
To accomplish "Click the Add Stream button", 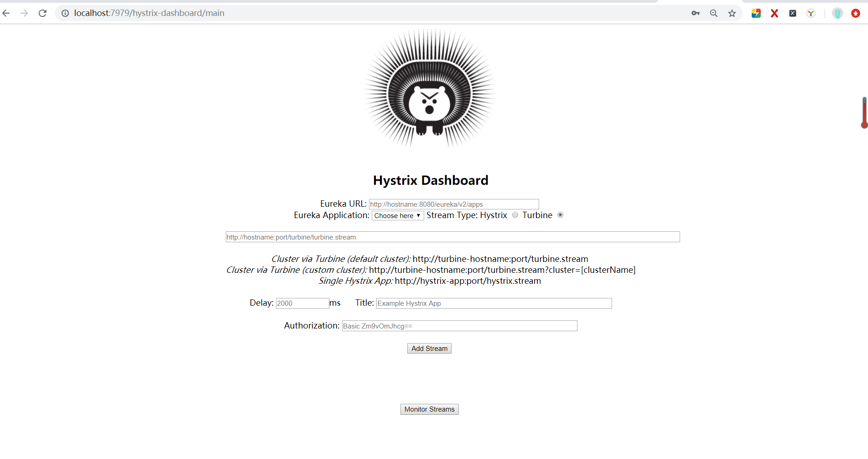I will 429,349.
